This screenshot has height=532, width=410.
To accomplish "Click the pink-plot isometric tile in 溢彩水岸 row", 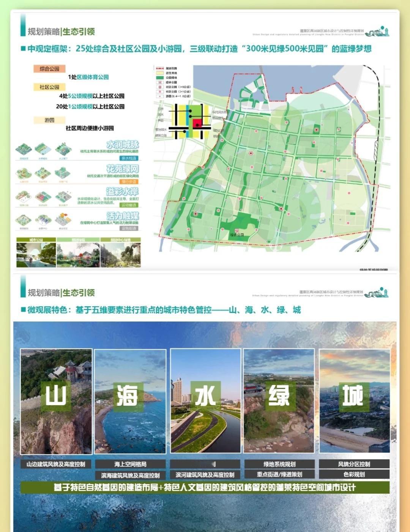I will 43,196.
